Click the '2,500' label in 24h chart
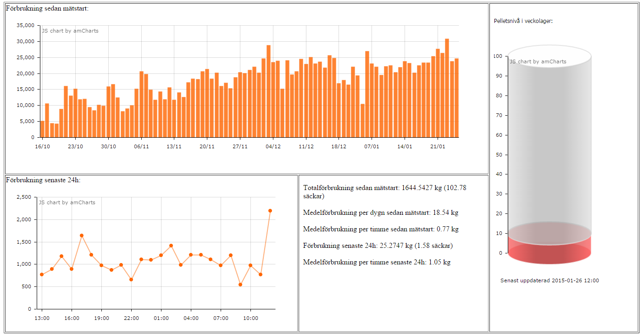 [23, 197]
